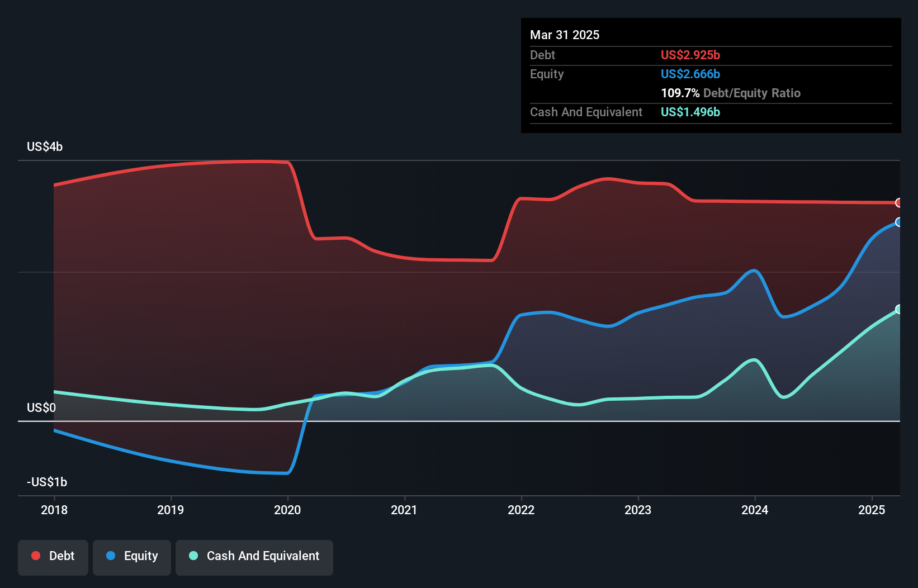Click the blue Equity legend dot
Image resolution: width=918 pixels, height=588 pixels.
click(x=111, y=556)
